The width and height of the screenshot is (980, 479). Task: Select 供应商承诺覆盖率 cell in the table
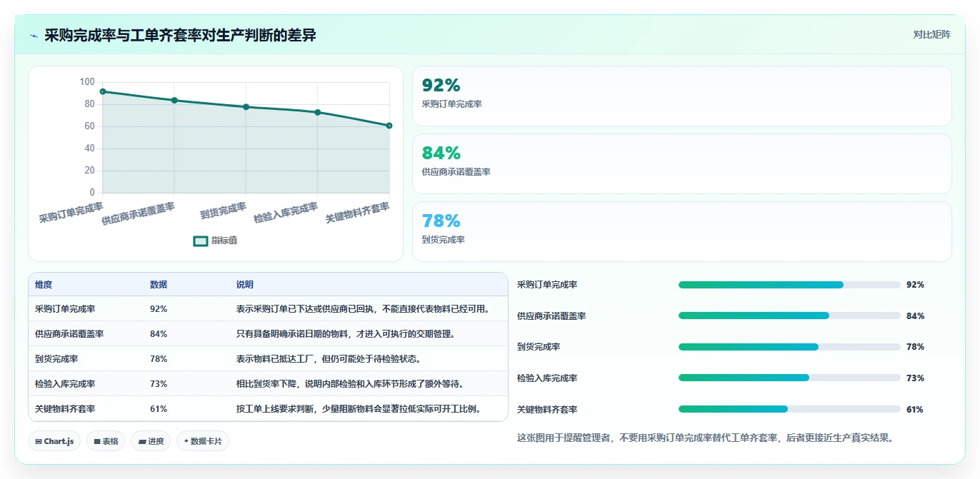pos(69,333)
